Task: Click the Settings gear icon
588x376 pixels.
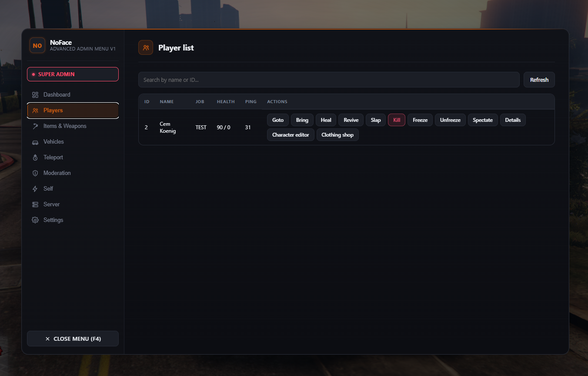Action: point(35,220)
